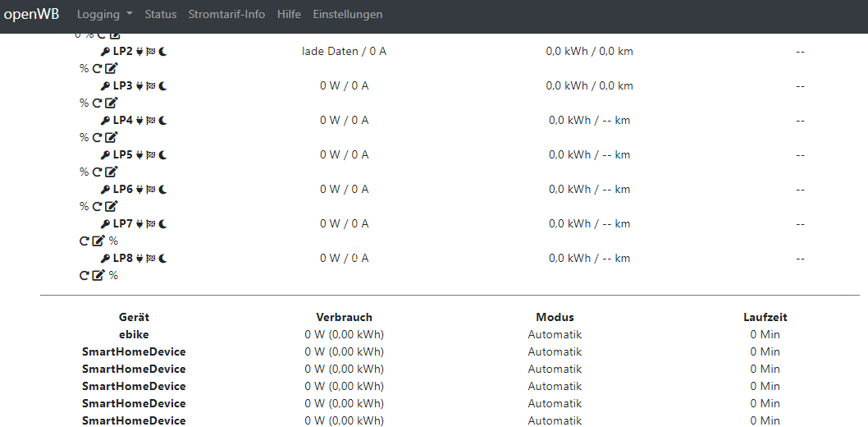Go to Einstellungen
The image size is (868, 427).
pyautogui.click(x=348, y=15)
